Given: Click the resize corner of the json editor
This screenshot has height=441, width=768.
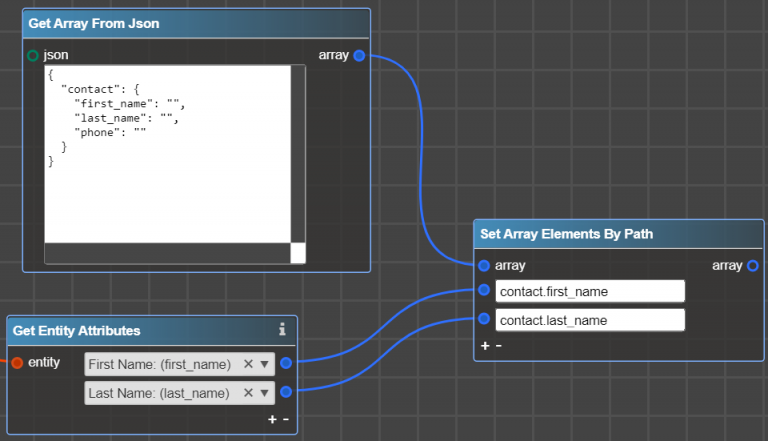Looking at the screenshot, I should click(298, 253).
